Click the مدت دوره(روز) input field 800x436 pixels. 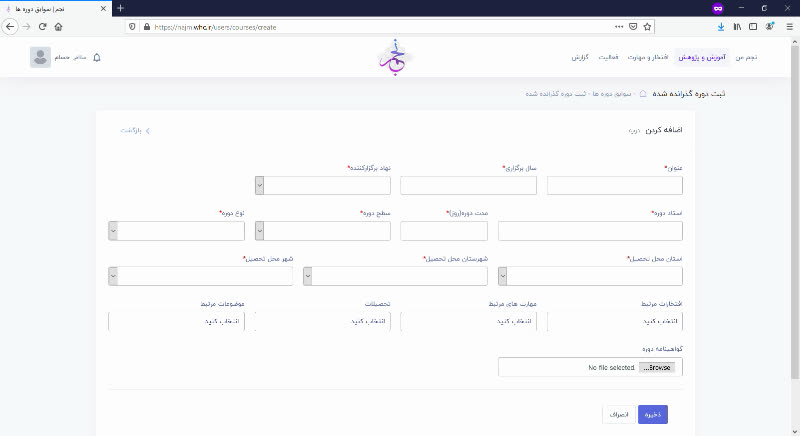click(444, 231)
